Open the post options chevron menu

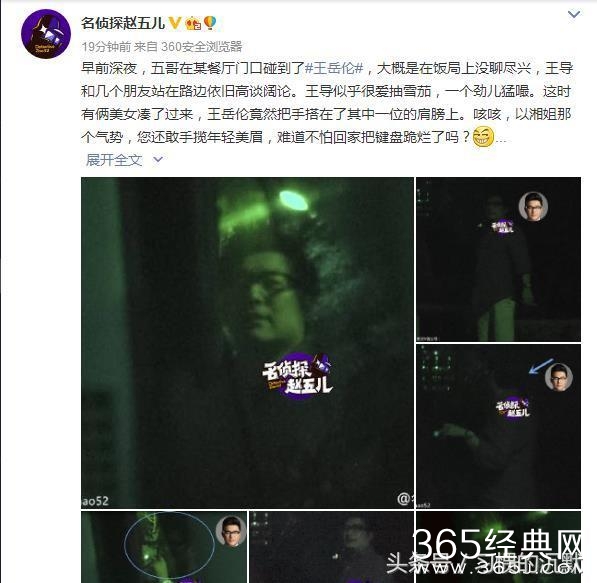coord(574,15)
